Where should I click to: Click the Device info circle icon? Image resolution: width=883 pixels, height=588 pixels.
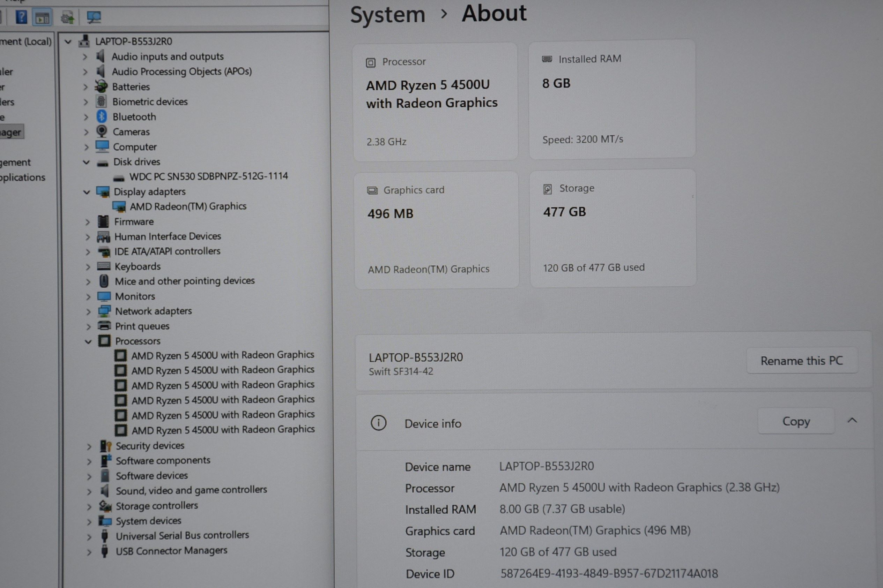(378, 423)
